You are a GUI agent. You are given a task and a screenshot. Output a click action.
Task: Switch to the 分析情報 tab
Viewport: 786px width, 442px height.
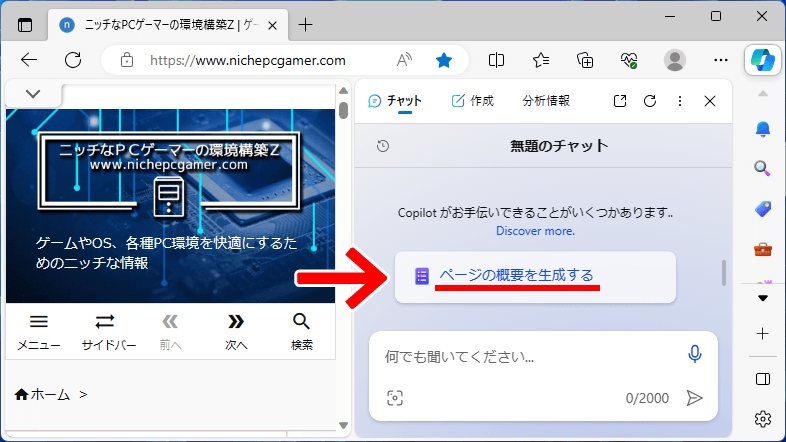tap(546, 101)
